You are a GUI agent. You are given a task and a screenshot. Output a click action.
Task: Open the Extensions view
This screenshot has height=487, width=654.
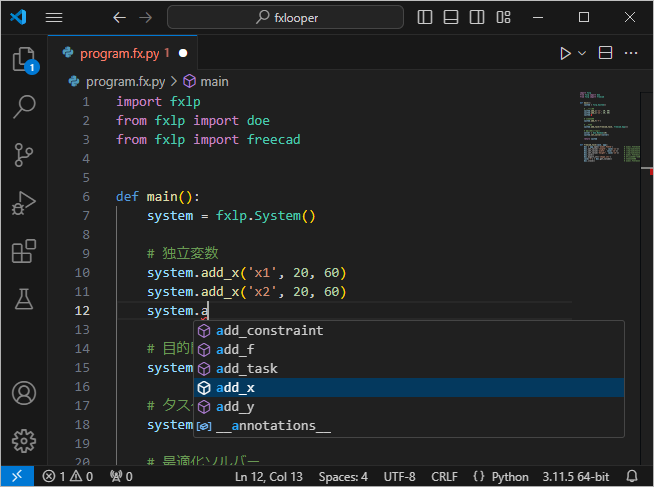coord(24,250)
